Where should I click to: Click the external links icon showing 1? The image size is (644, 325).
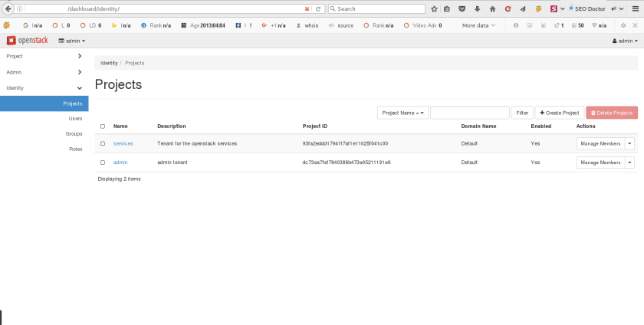point(559,25)
